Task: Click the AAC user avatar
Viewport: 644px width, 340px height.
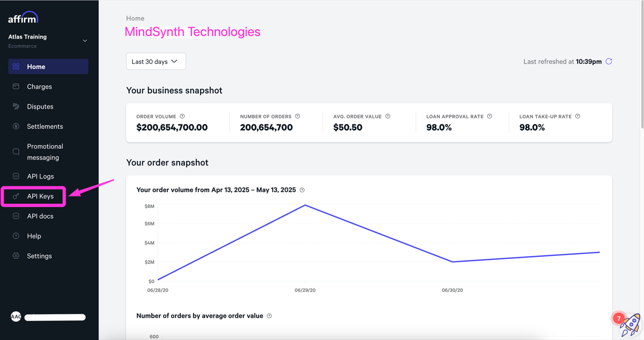Action: pyautogui.click(x=16, y=316)
